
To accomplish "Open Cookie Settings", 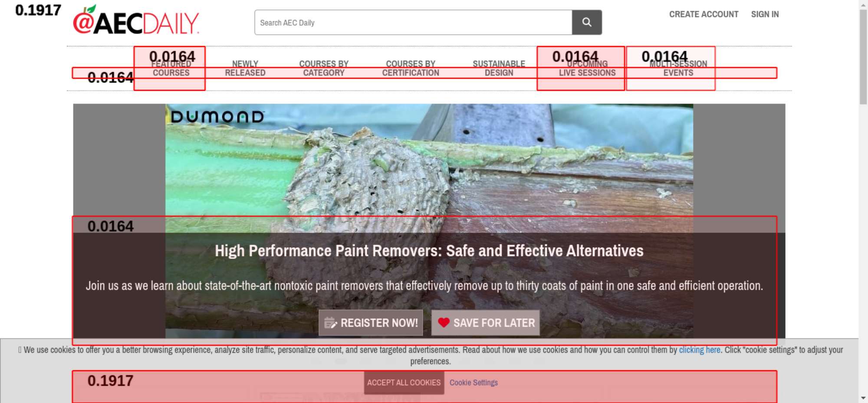I will pos(473,383).
